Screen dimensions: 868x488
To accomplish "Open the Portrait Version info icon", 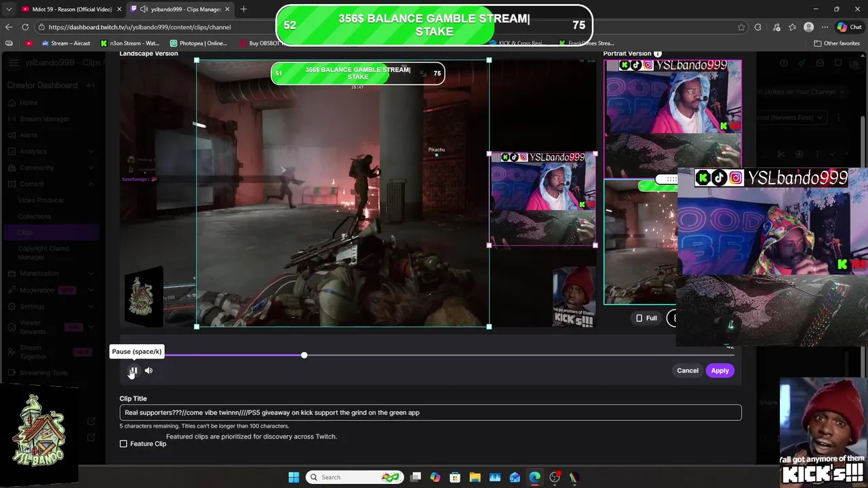I will coord(657,54).
